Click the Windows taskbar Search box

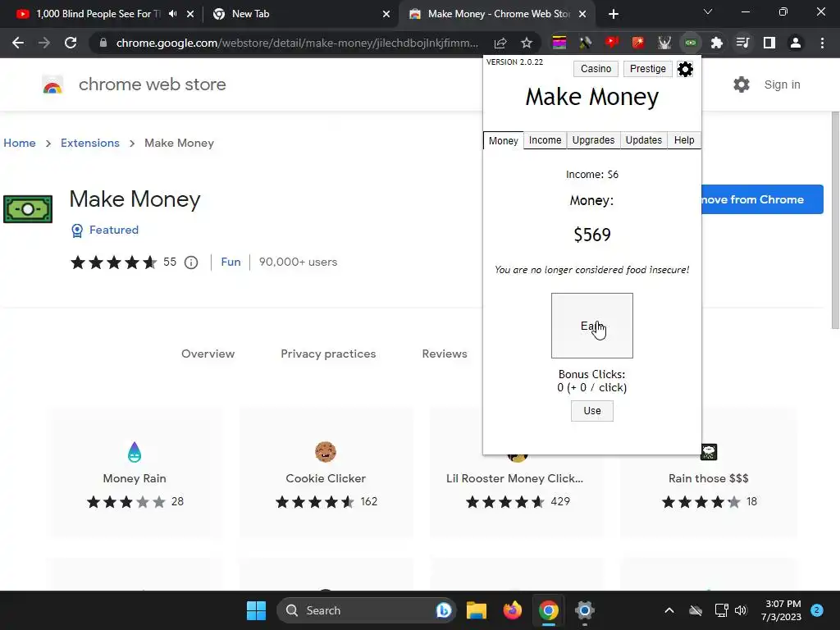coord(366,610)
